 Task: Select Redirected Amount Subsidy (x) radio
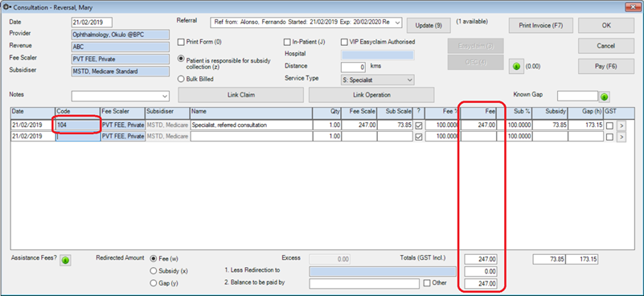pos(154,271)
